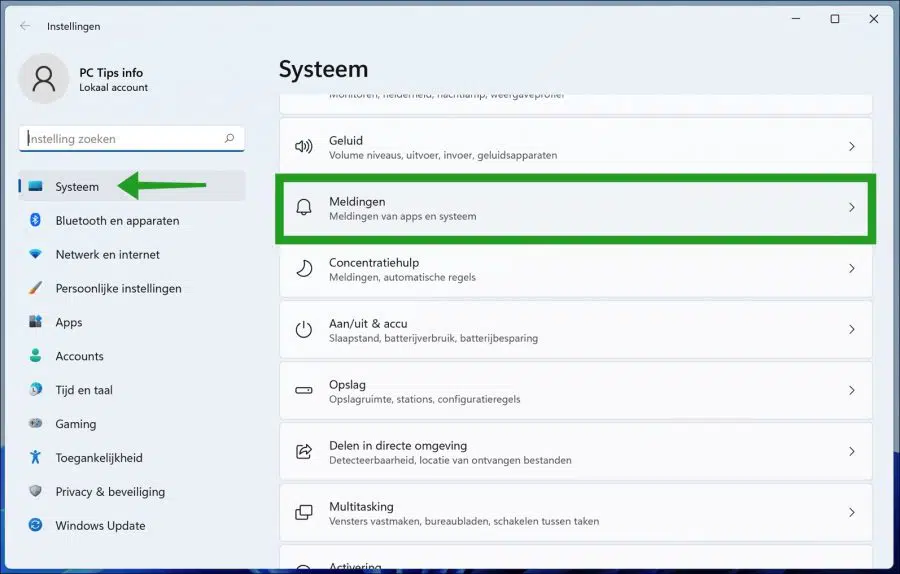The height and width of the screenshot is (574, 900).
Task: Minimize the Instellingen window
Action: (796, 19)
